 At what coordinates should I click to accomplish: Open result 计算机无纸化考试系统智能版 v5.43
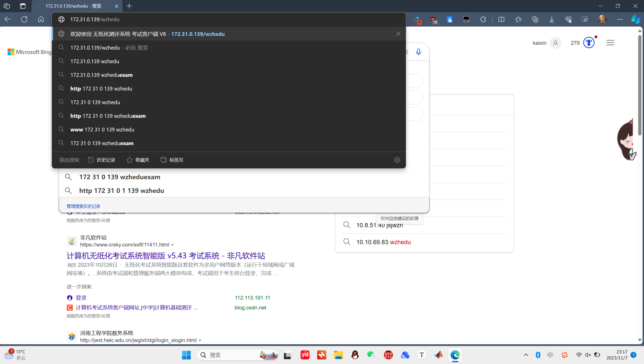[166, 256]
